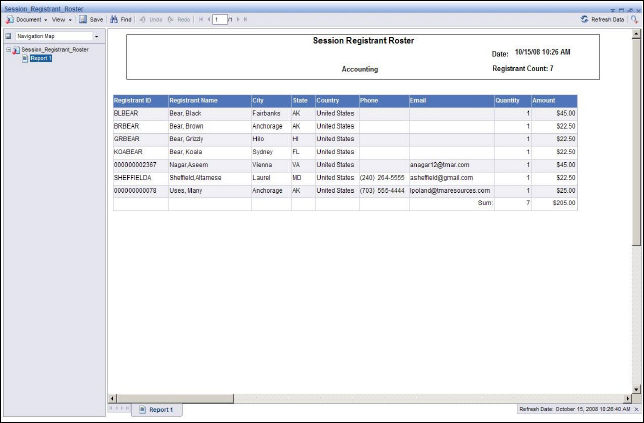The height and width of the screenshot is (423, 644).
Task: Click the left panel toggle icon
Action: pos(8,36)
